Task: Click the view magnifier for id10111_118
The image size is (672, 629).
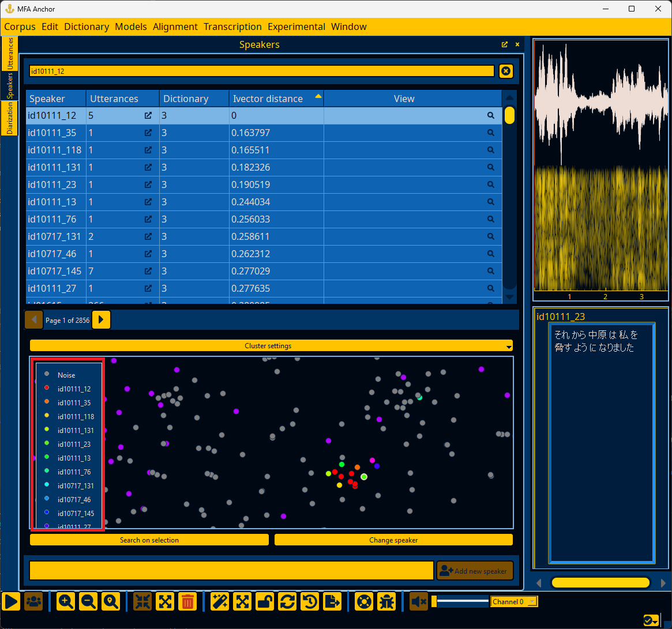Action: [x=491, y=150]
